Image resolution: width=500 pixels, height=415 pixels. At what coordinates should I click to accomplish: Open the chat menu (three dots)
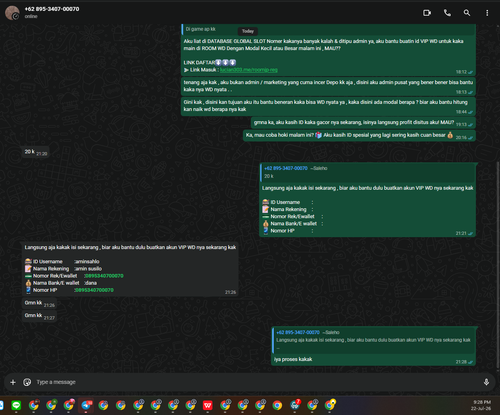coord(487,13)
